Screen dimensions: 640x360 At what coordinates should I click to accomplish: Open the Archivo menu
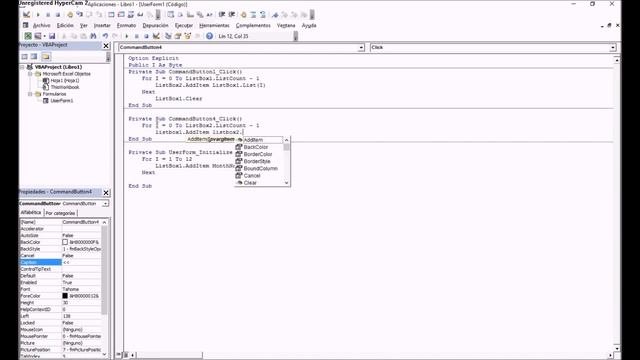pos(42,25)
